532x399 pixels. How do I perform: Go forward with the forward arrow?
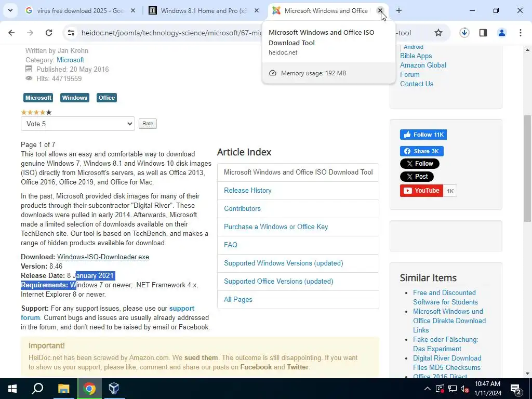click(x=30, y=33)
